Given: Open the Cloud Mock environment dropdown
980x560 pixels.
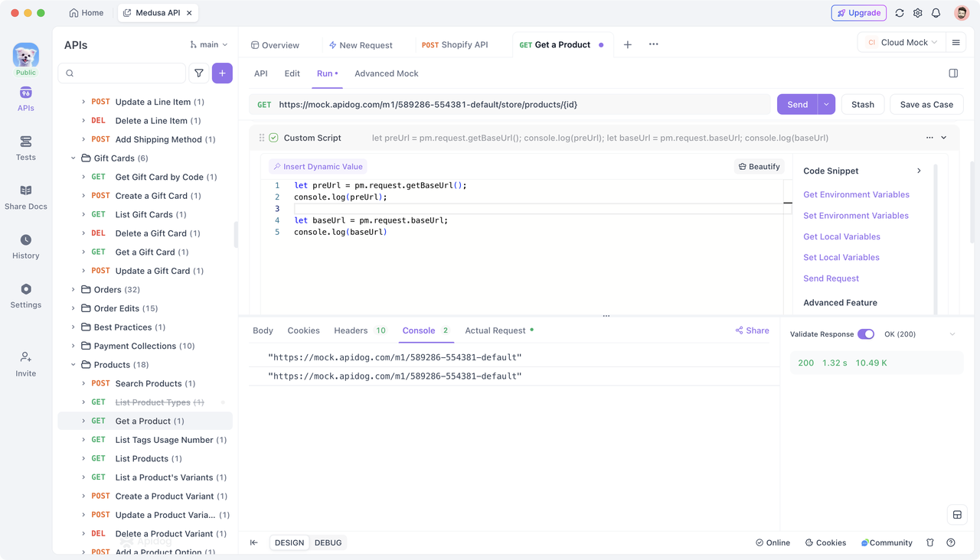Looking at the screenshot, I should (x=902, y=43).
